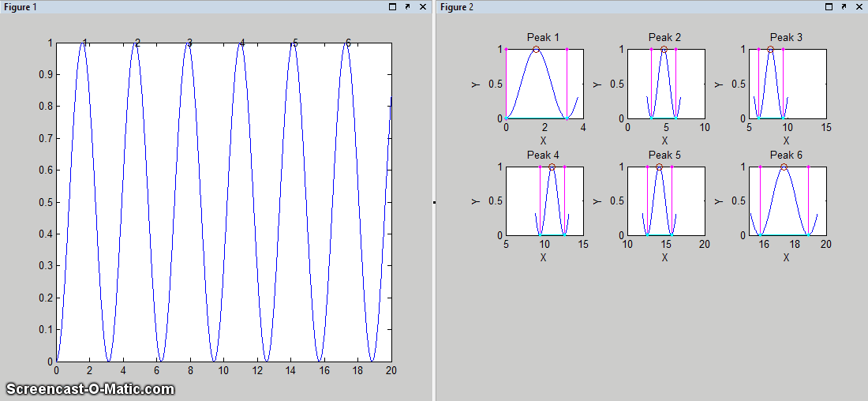Click the Peak 1 subplot title

[543, 37]
